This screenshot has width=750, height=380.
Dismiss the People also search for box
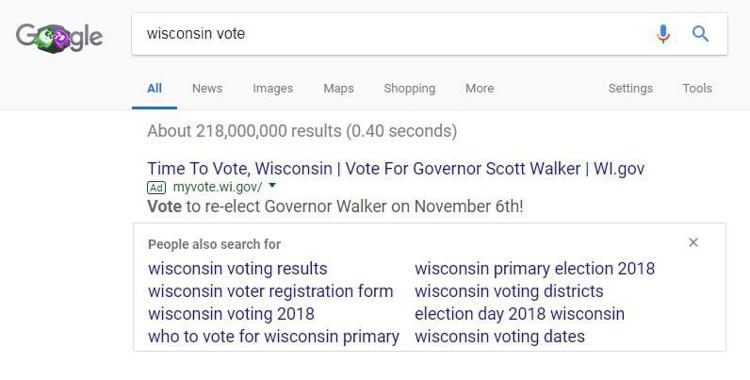click(x=693, y=243)
